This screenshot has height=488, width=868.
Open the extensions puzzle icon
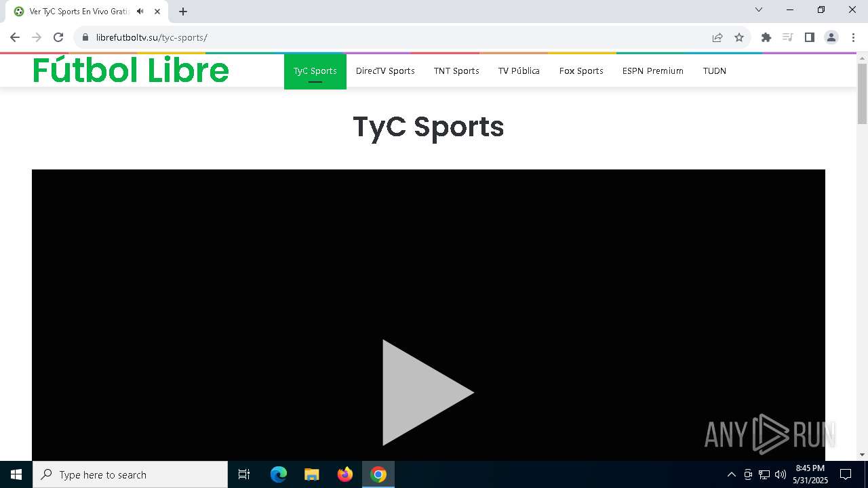coord(766,37)
